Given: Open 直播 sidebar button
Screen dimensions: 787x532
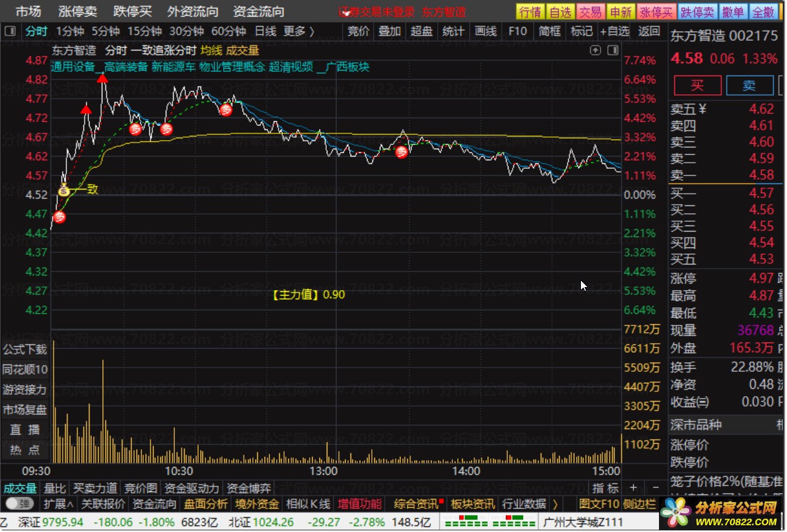Looking at the screenshot, I should click(x=24, y=430).
